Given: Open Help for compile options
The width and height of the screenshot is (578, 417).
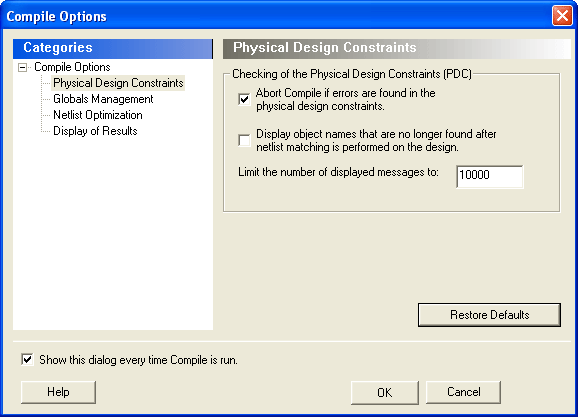Looking at the screenshot, I should (x=58, y=392).
